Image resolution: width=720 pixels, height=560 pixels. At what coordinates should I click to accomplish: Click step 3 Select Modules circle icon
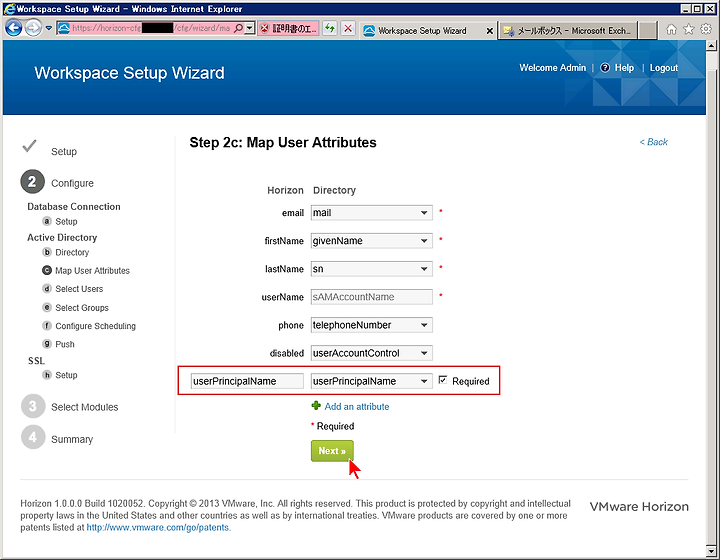click(x=33, y=406)
